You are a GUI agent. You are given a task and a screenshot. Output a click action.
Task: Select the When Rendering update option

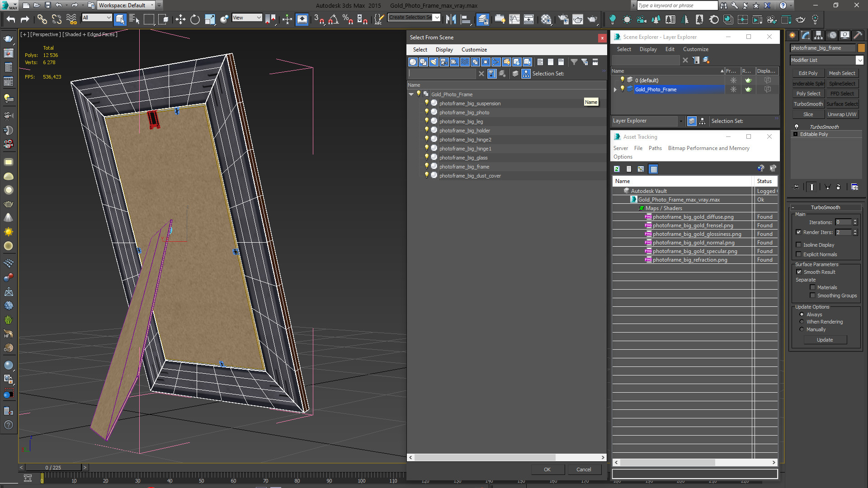click(802, 322)
